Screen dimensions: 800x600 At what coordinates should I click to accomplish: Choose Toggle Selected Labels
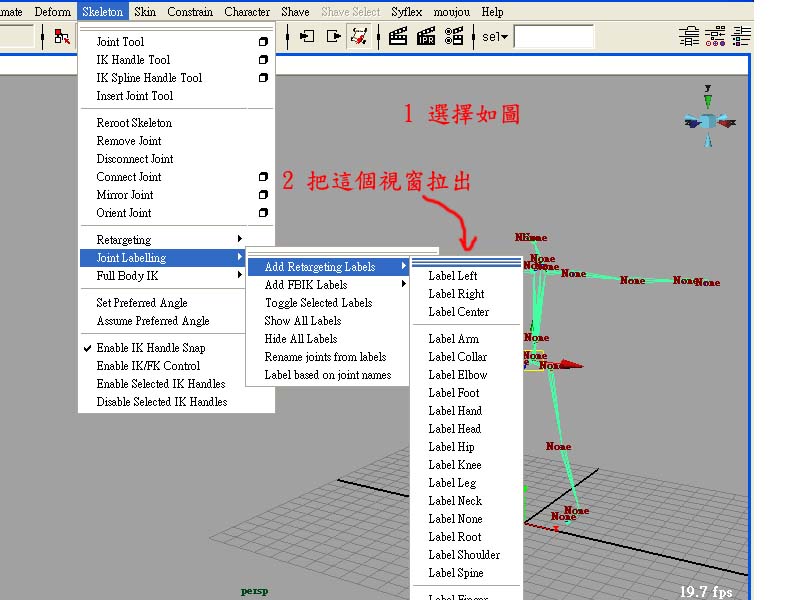318,303
